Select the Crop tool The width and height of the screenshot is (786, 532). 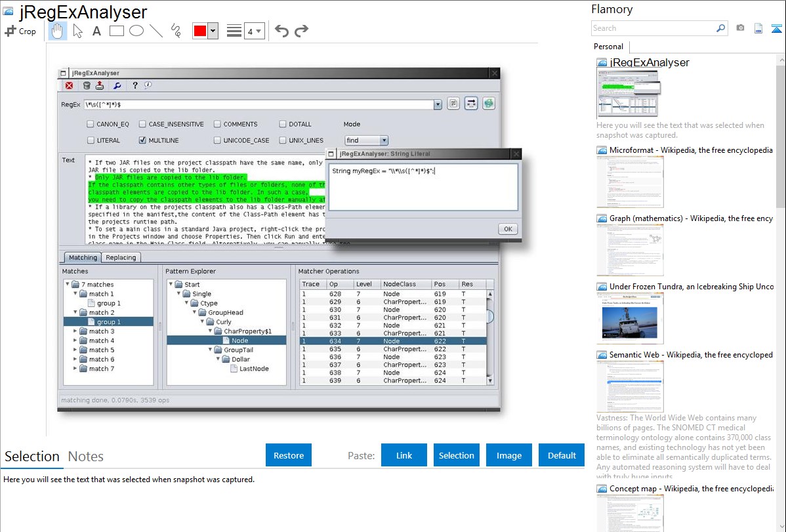click(x=20, y=31)
